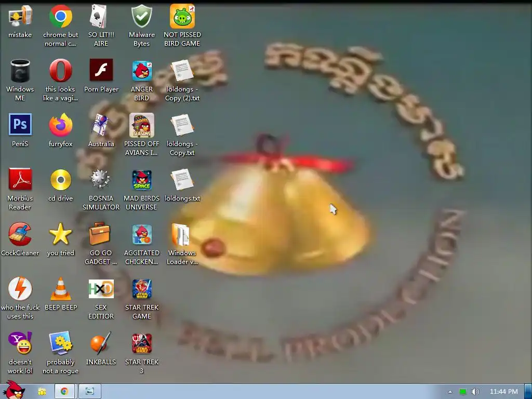Open the taskbar window next to Chrome

coord(89,392)
